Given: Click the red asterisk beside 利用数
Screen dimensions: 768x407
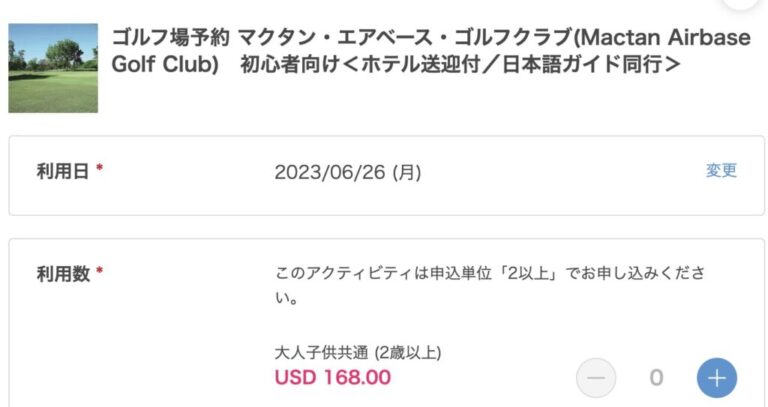Looking at the screenshot, I should pyautogui.click(x=100, y=273).
